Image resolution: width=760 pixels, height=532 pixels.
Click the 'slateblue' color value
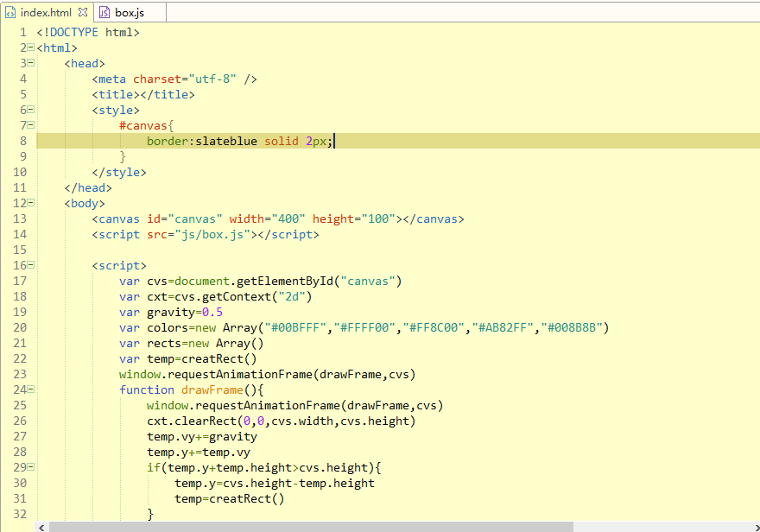[x=226, y=141]
